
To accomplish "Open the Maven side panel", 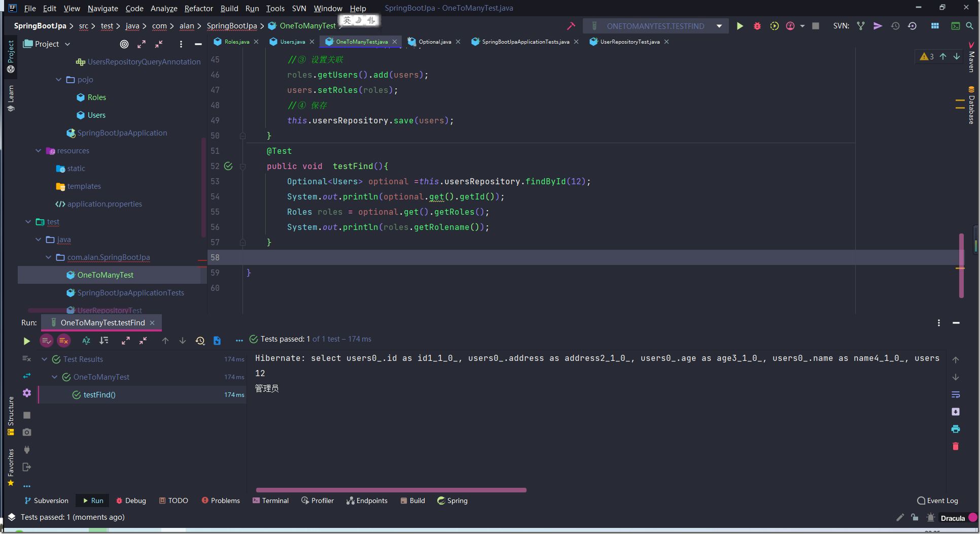I will pos(971,57).
